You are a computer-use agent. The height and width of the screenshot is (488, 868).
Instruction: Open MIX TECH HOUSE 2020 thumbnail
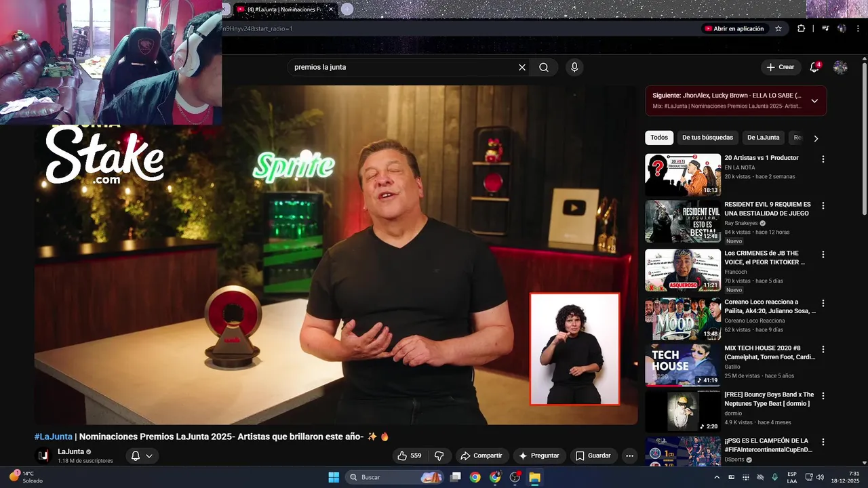[683, 365]
